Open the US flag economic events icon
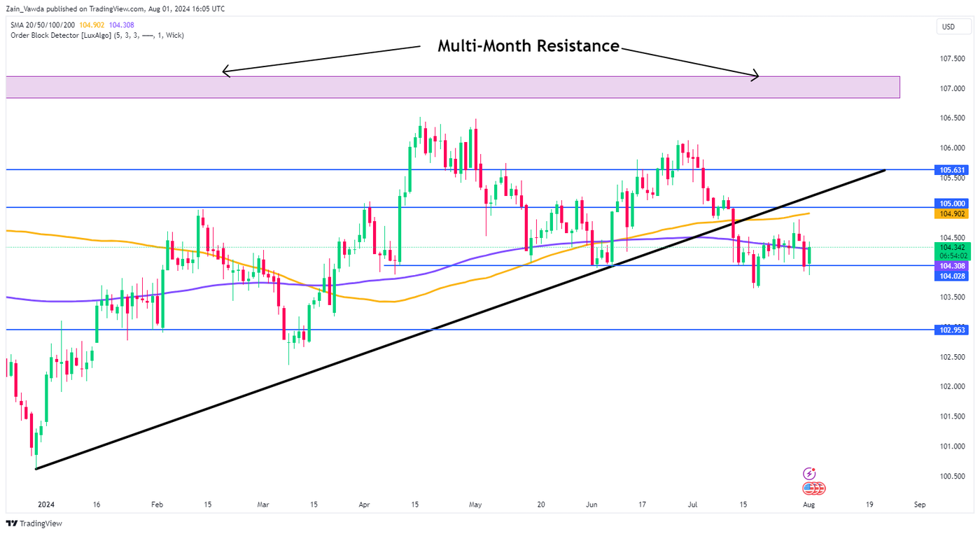The width and height of the screenshot is (980, 534). (813, 489)
